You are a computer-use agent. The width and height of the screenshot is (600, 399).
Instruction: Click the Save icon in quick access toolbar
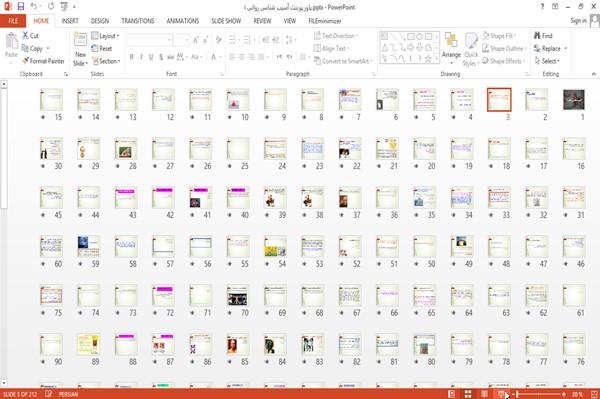[21, 6]
